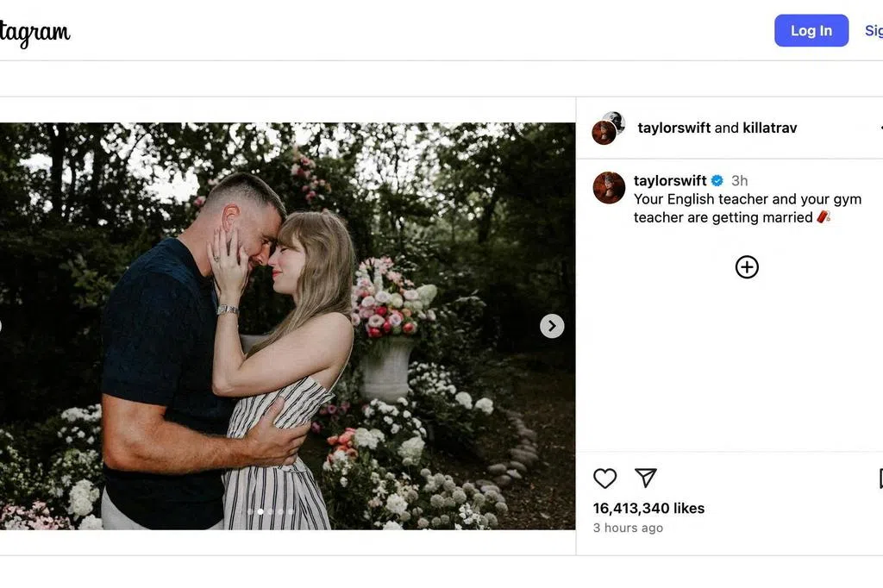View the 16,413,340 likes list
This screenshot has height=588, width=883.
[x=648, y=509]
